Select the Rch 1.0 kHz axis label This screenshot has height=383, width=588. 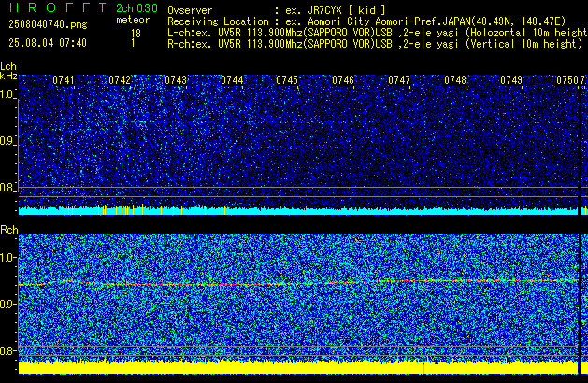coord(7,258)
